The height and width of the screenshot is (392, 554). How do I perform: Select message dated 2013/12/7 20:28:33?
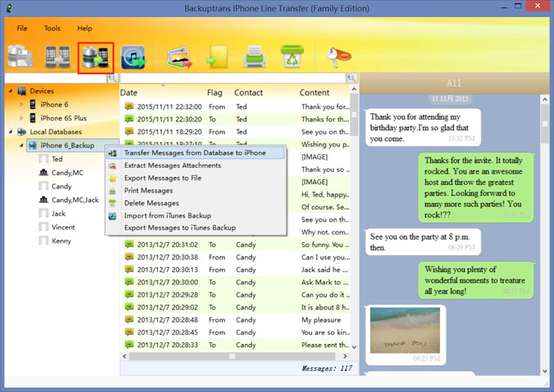tap(236, 345)
